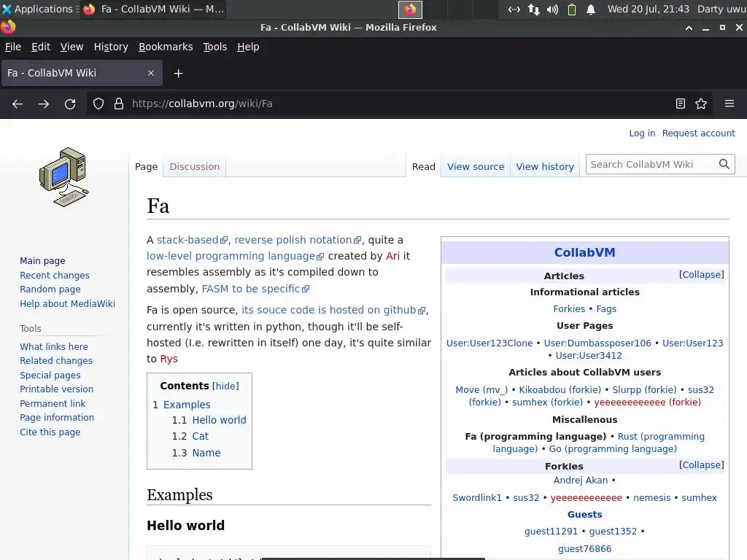Open Page information link
Viewport: 747px width, 560px height.
(57, 418)
